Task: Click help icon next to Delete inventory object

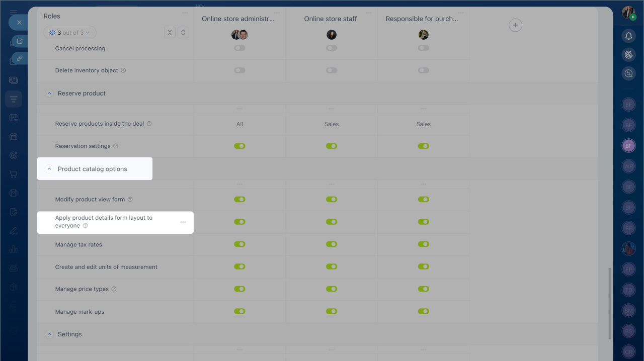Action: click(123, 71)
